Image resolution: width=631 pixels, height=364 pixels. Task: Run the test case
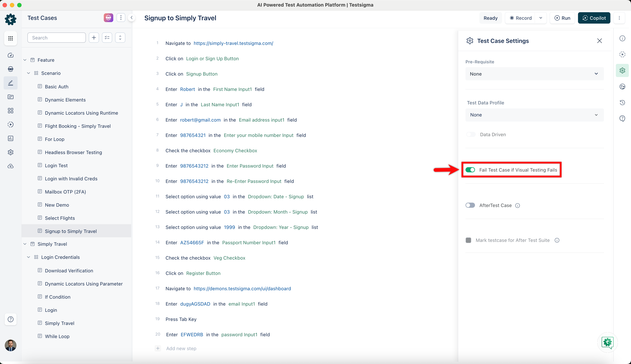pos(562,18)
